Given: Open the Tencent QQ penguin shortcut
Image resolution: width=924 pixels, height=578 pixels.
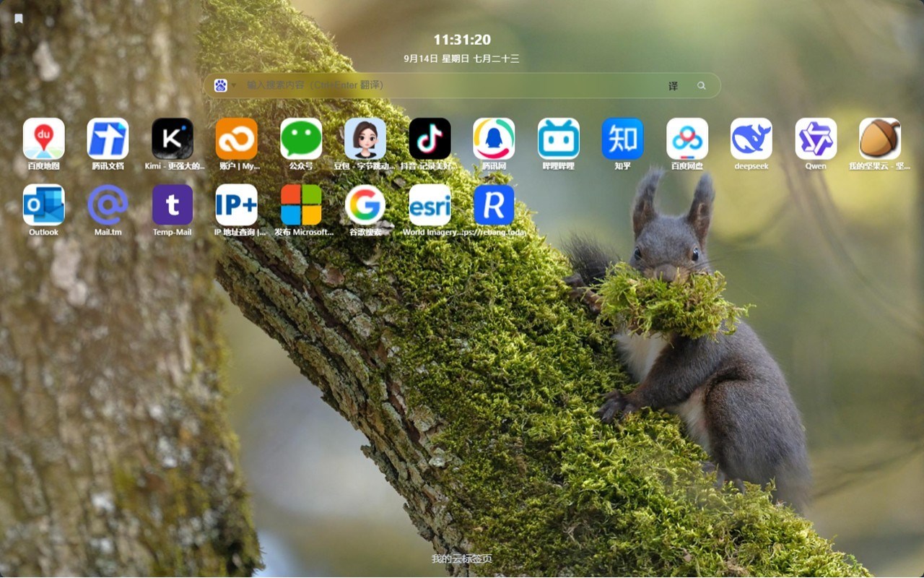Looking at the screenshot, I should point(494,139).
